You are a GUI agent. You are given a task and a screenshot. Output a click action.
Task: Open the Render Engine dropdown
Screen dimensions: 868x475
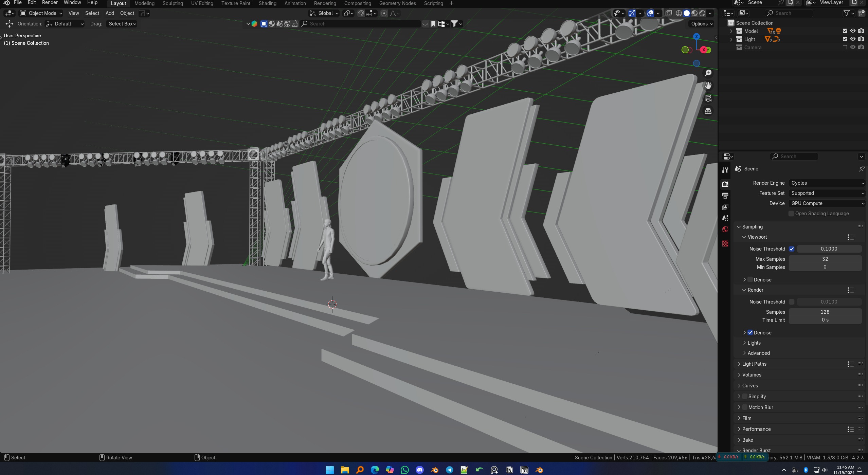tap(827, 183)
